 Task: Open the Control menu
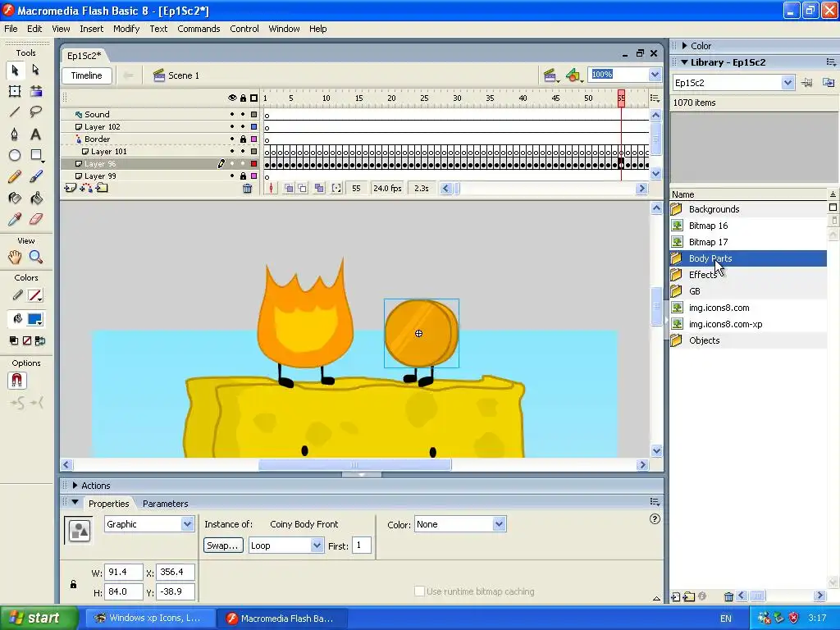coord(244,29)
